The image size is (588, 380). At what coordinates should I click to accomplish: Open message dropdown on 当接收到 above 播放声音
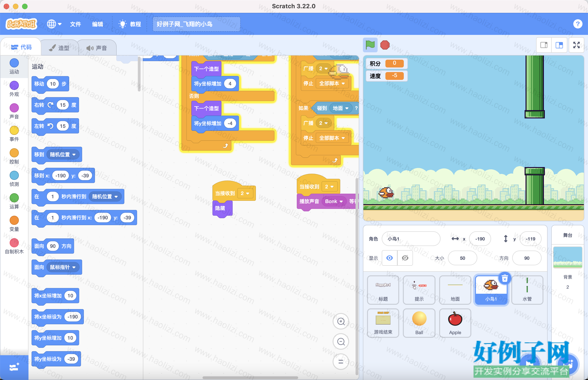coord(329,187)
